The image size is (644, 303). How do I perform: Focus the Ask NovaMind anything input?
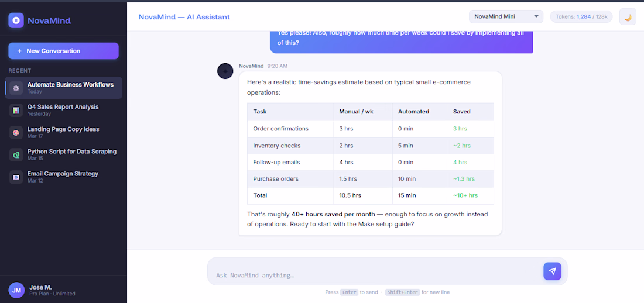click(x=375, y=275)
